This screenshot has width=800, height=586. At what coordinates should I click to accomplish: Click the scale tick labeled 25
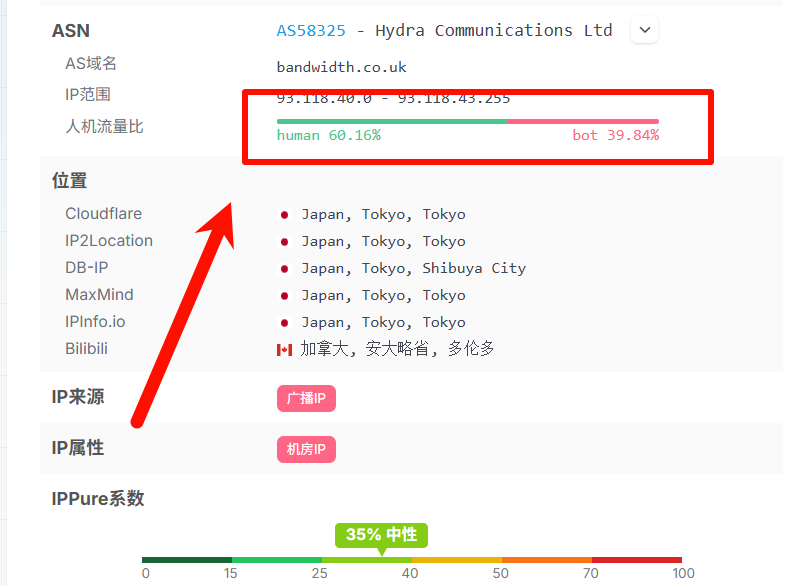(x=319, y=574)
